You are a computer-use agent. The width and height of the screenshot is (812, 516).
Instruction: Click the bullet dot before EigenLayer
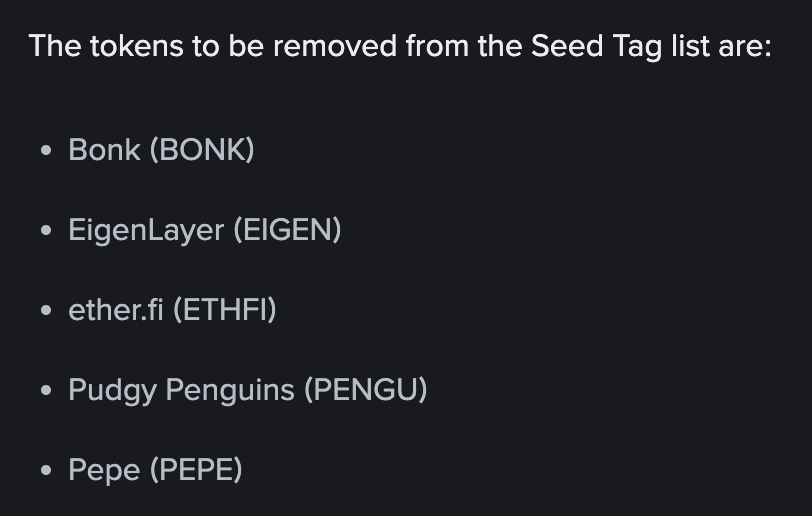click(46, 230)
